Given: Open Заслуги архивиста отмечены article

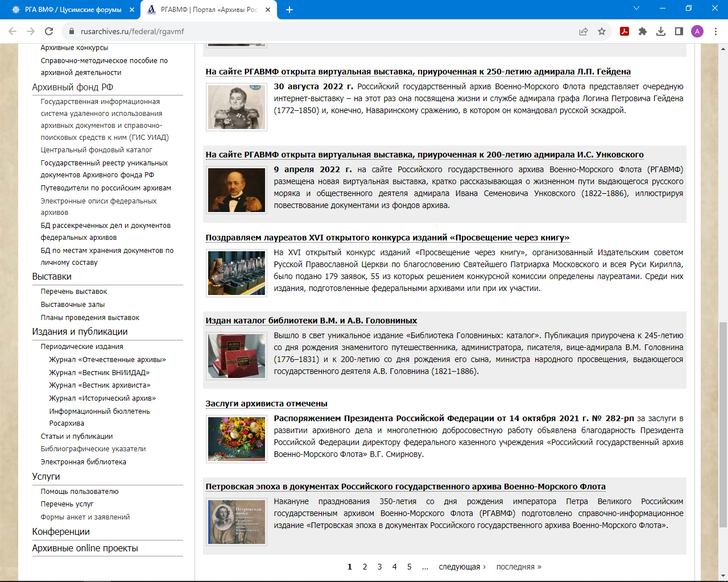Looking at the screenshot, I should point(266,404).
